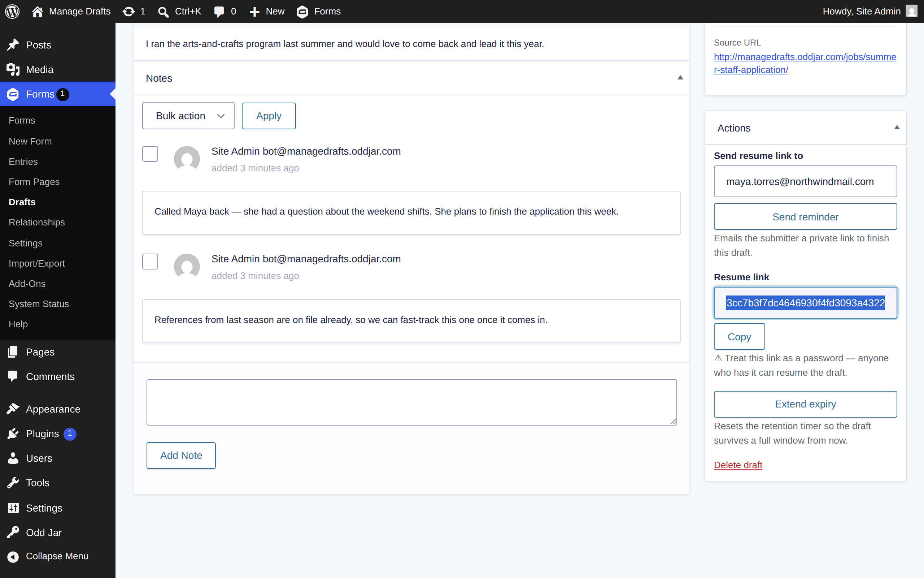Click the Pages icon in sidebar

[x=13, y=352]
